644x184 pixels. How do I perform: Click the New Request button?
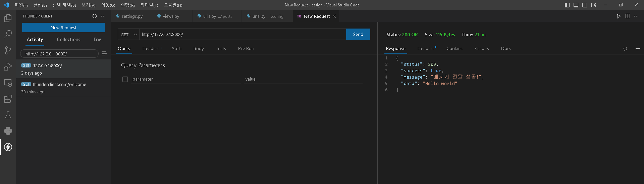pyautogui.click(x=63, y=28)
